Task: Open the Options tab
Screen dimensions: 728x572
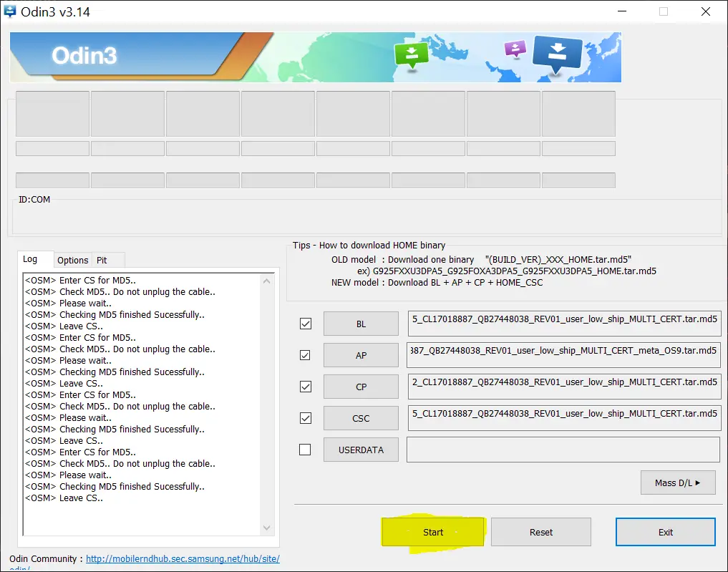Action: point(72,260)
